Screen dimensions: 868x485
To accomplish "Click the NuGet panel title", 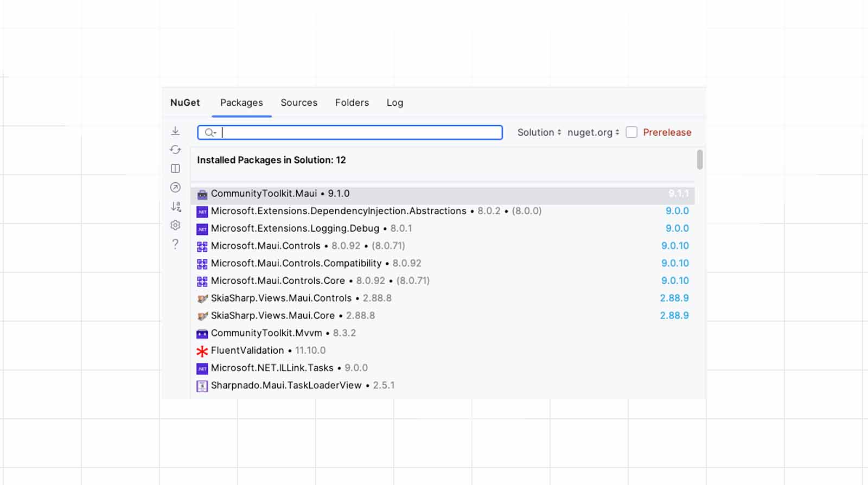I will point(185,103).
